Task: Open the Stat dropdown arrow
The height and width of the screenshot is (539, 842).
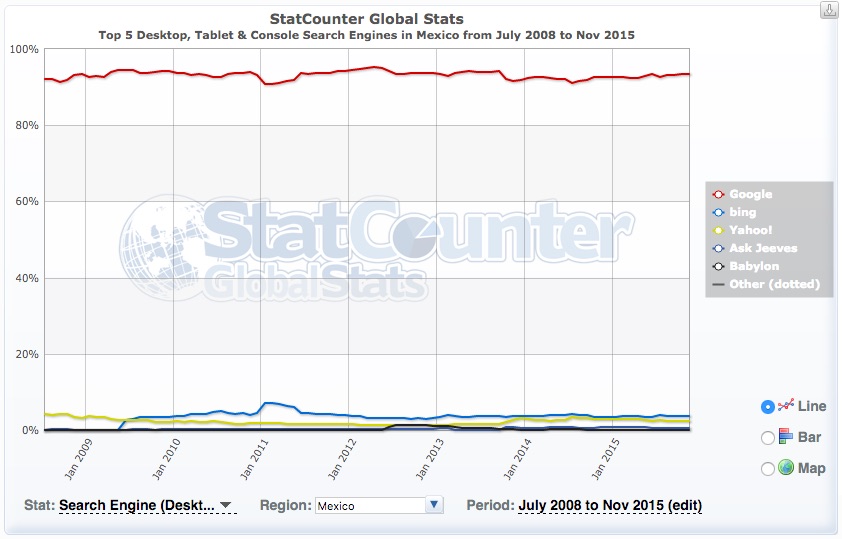Action: pos(226,505)
